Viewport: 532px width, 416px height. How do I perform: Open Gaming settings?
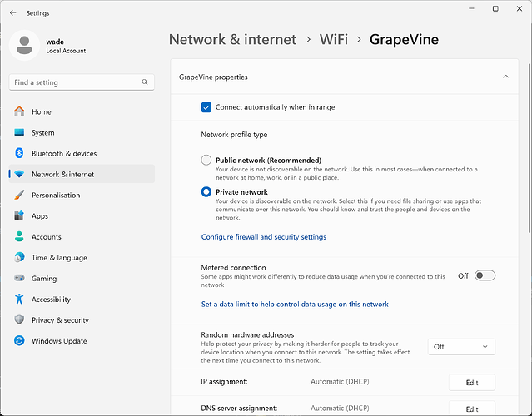click(82, 279)
